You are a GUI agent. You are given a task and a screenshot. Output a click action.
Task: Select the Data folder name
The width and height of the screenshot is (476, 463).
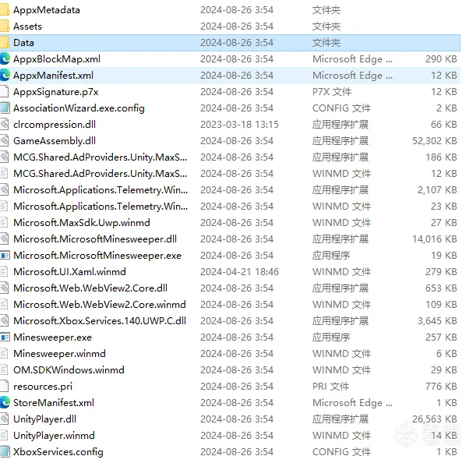click(x=23, y=43)
